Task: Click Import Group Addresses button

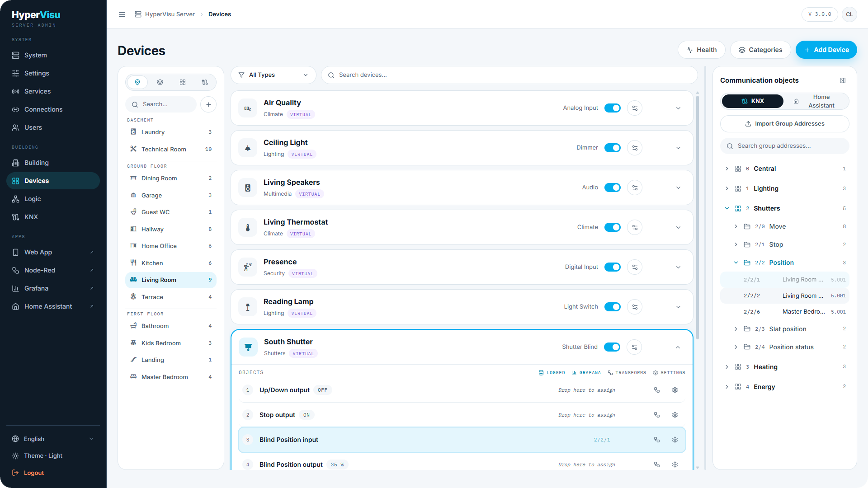Action: 784,124
